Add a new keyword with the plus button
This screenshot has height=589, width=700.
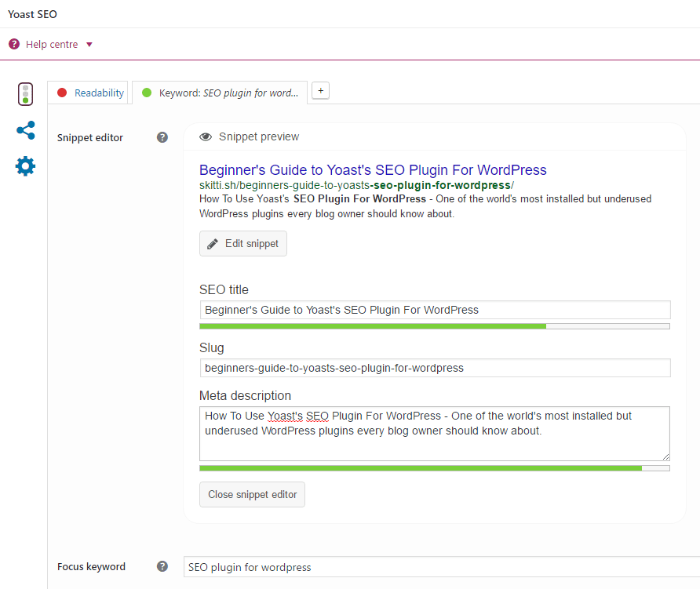(x=320, y=90)
